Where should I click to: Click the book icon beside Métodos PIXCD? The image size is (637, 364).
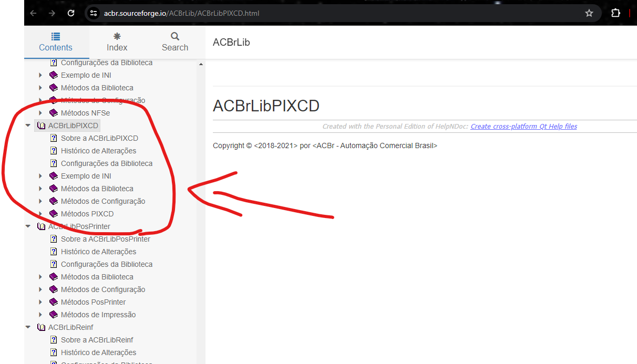[53, 214]
